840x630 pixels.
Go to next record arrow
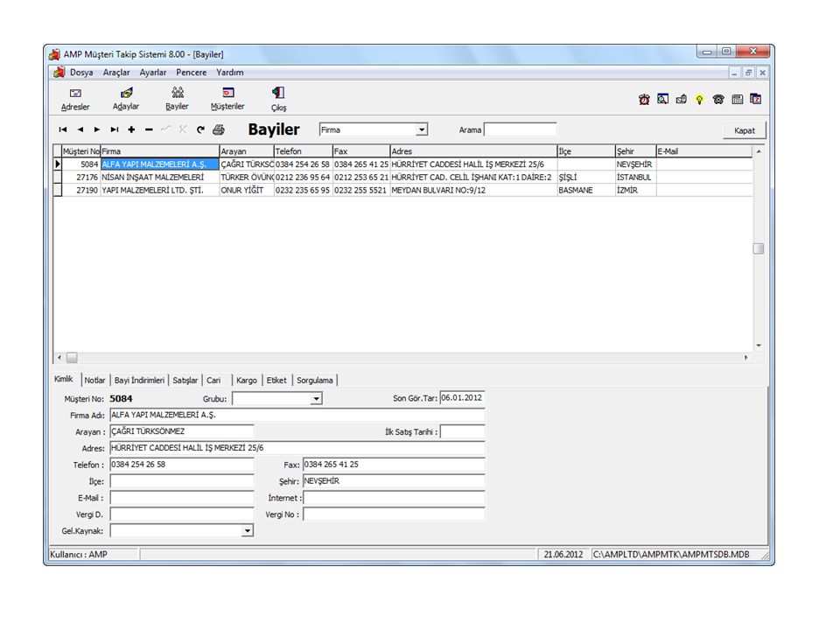point(97,129)
